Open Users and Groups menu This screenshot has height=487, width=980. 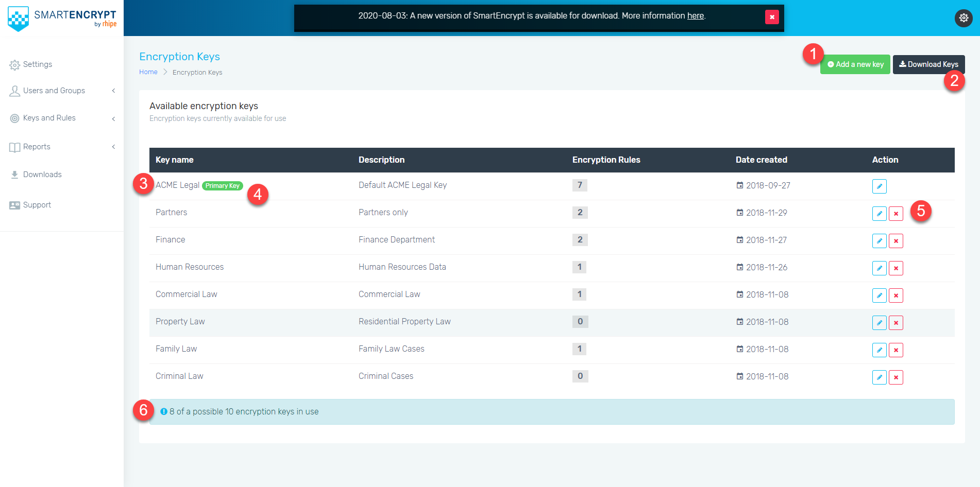click(54, 91)
